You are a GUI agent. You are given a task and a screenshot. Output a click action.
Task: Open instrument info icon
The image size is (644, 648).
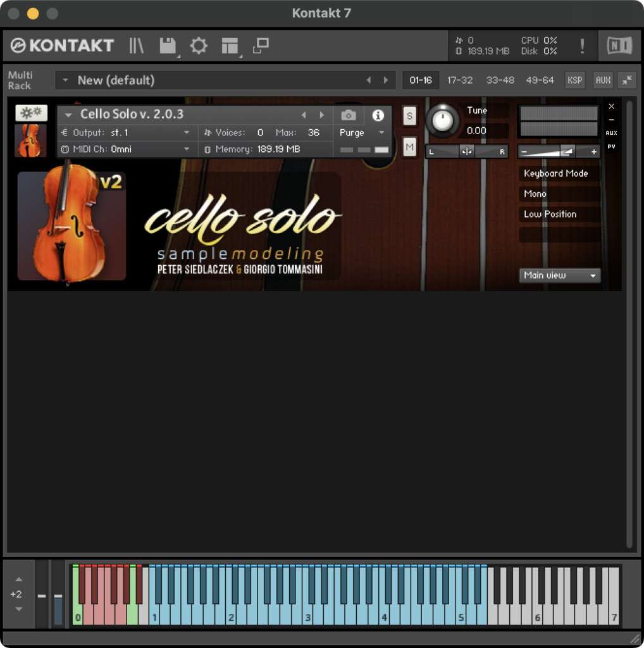click(x=378, y=115)
